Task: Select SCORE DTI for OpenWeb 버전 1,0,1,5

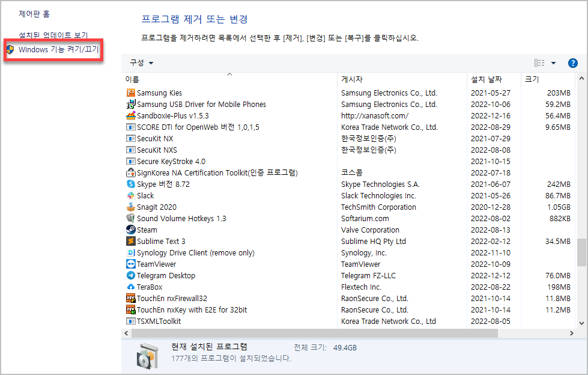Action: 198,127
